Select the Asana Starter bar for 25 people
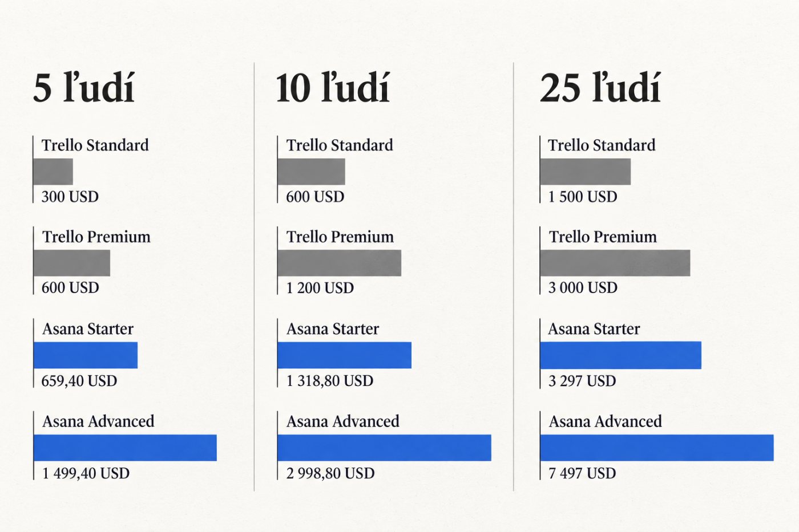 click(621, 355)
